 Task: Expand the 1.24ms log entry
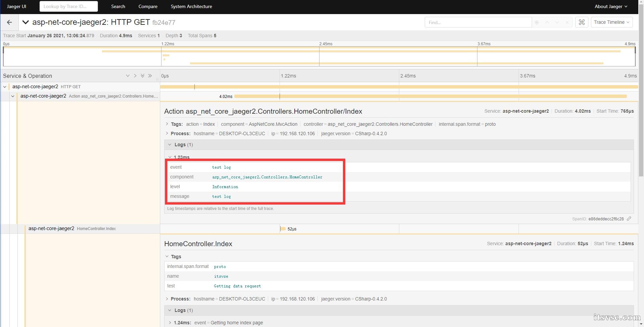tap(170, 323)
